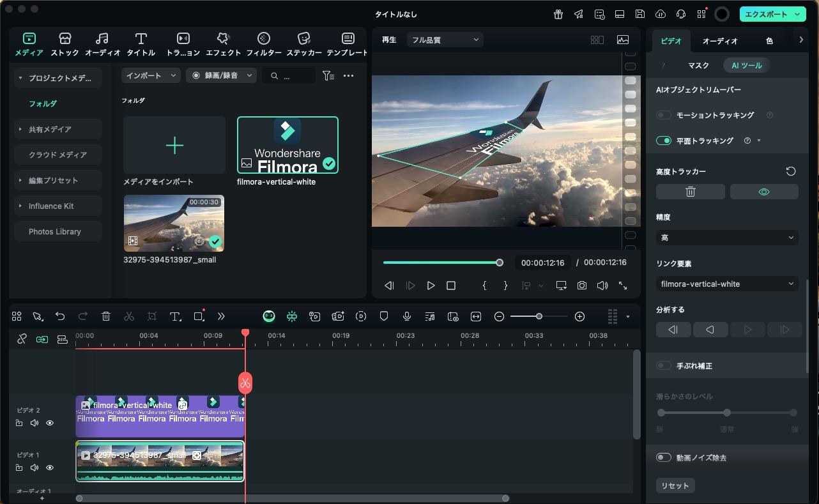Open the テンプレート templates tab
The height and width of the screenshot is (504, 819).
pyautogui.click(x=348, y=44)
